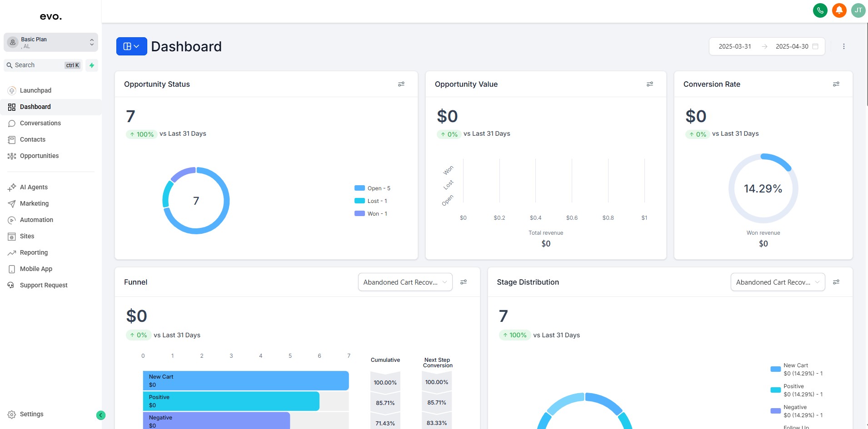Select the Conversations sidebar item
This screenshot has height=429, width=868.
pos(40,123)
